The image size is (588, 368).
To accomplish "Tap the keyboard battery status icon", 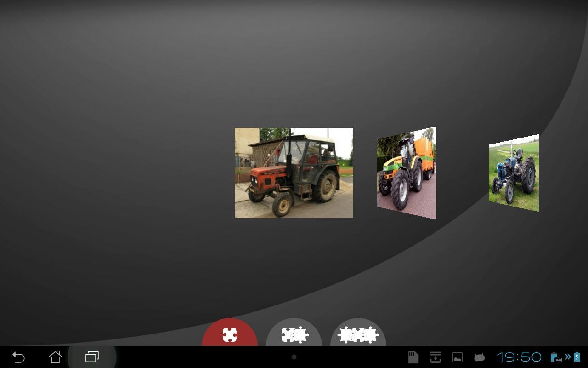I will (554, 356).
